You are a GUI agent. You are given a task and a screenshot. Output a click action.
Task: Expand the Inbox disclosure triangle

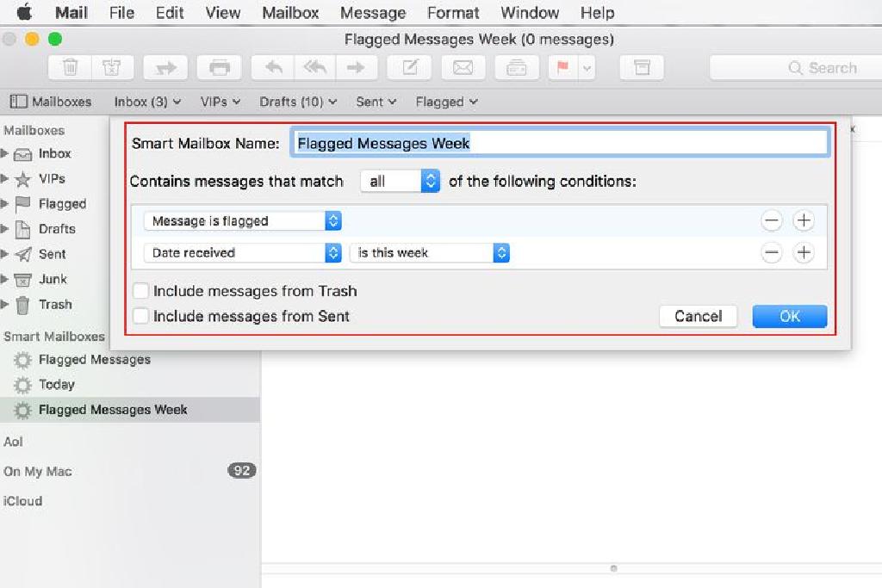pos(4,153)
